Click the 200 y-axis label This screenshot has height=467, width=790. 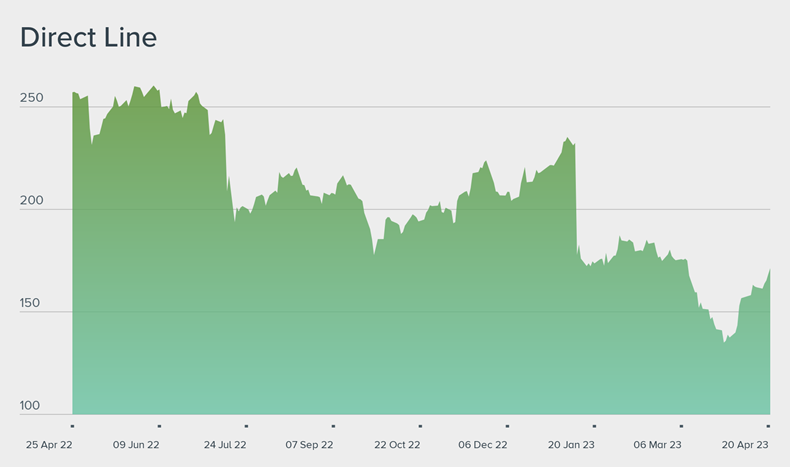(31, 201)
